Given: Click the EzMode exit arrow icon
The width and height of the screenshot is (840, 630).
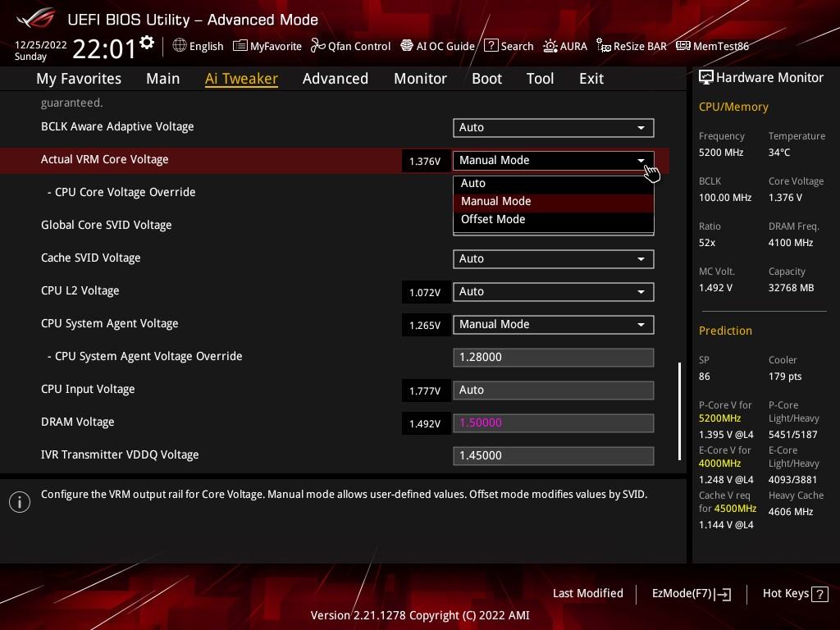Looking at the screenshot, I should pos(723,594).
